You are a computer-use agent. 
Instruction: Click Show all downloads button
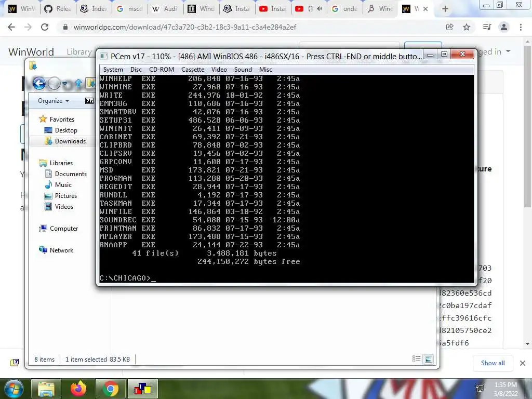pyautogui.click(x=493, y=363)
